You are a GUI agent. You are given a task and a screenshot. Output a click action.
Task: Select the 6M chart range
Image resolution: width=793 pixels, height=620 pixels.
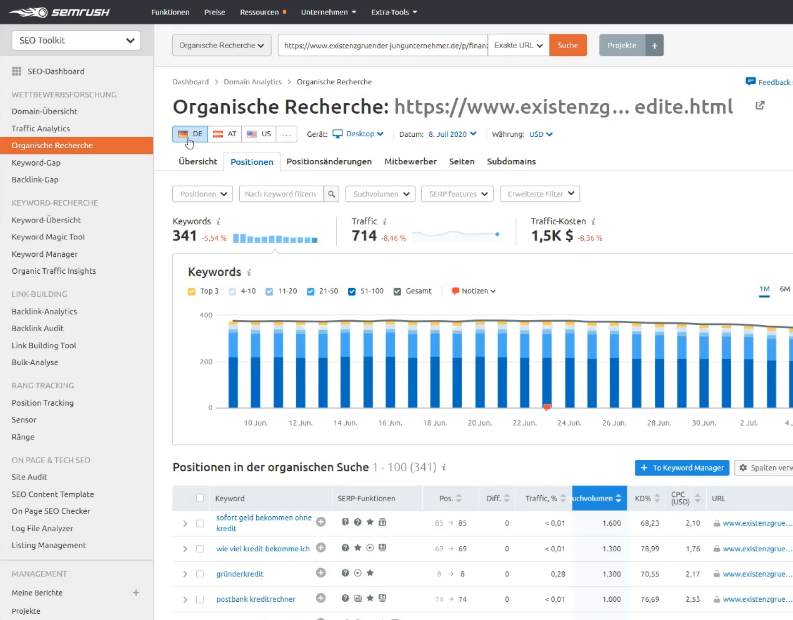pyautogui.click(x=784, y=289)
